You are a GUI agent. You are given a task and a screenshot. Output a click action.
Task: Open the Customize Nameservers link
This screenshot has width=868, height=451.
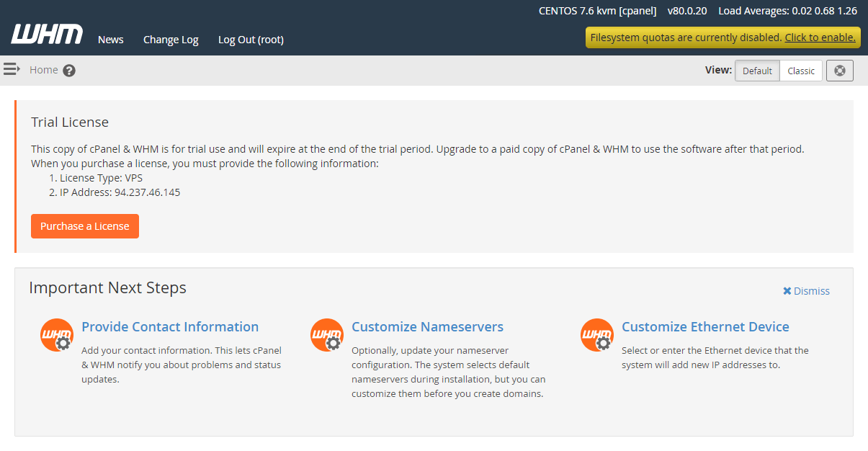(x=427, y=326)
